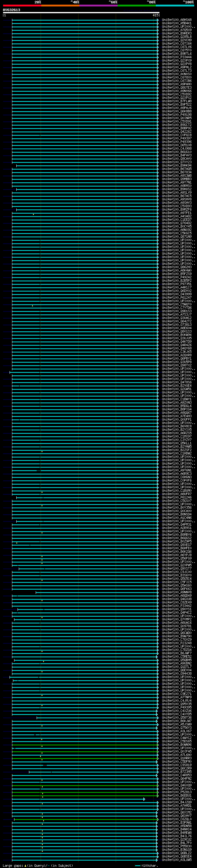The image size is (197, 868).
Task: Select the UniRef100_O73813 label
Action: click(x=177, y=325)
